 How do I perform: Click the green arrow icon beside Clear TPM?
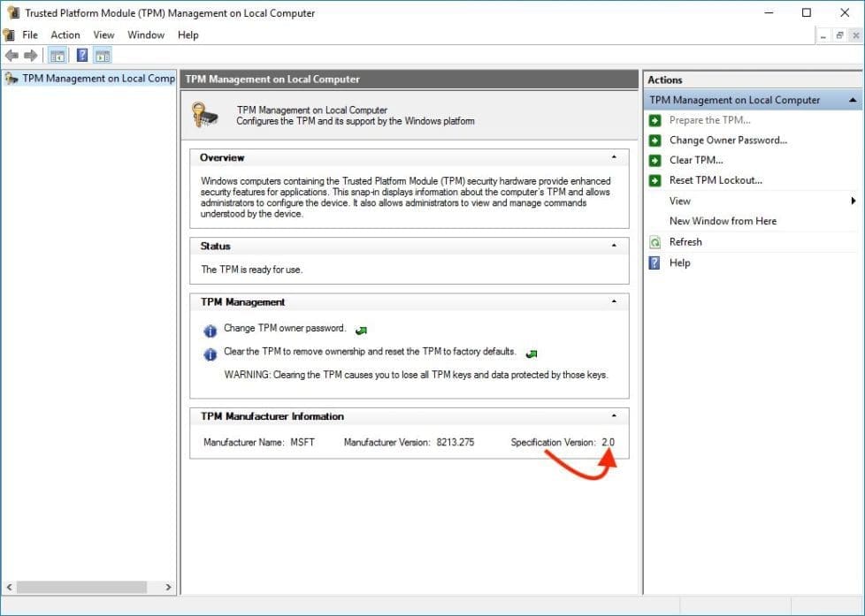(x=654, y=160)
